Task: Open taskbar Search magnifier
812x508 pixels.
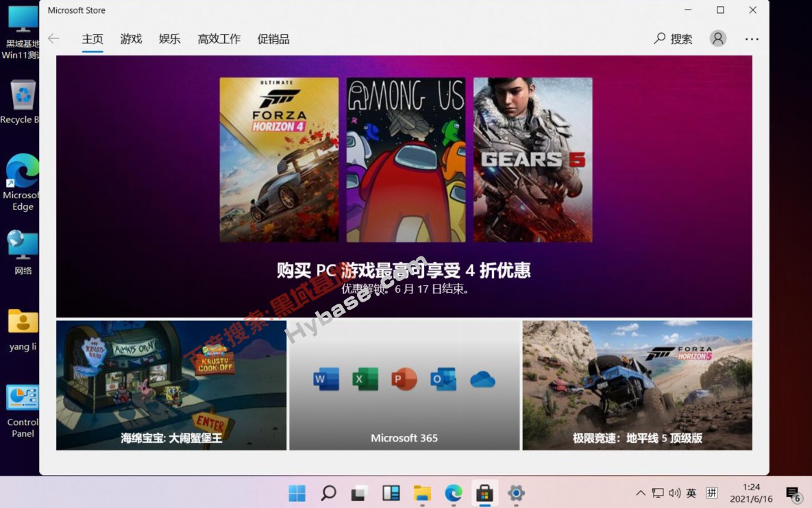Action: pos(328,493)
